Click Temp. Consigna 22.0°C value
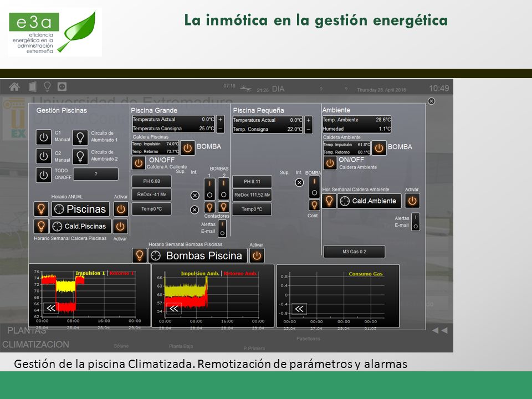 295,129
